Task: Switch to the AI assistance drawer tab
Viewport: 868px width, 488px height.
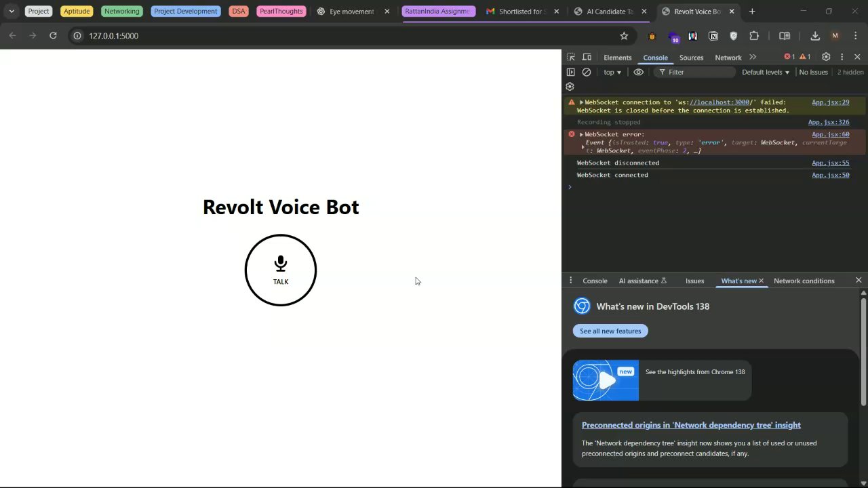Action: point(642,281)
